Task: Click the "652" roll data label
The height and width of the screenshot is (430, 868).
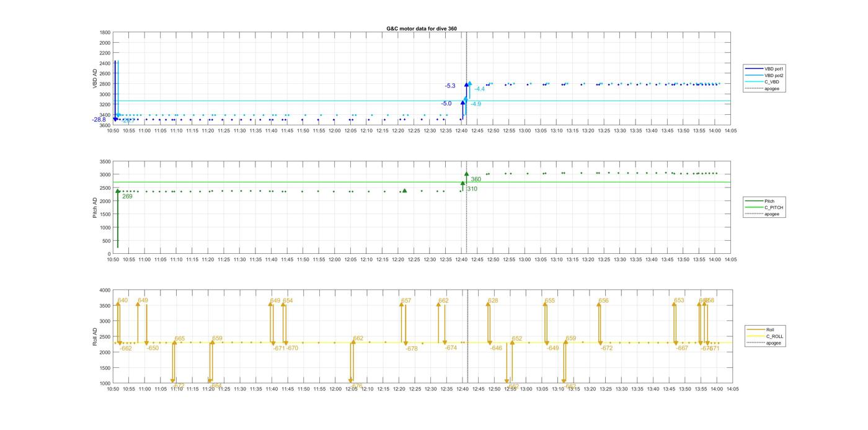Action: [517, 339]
